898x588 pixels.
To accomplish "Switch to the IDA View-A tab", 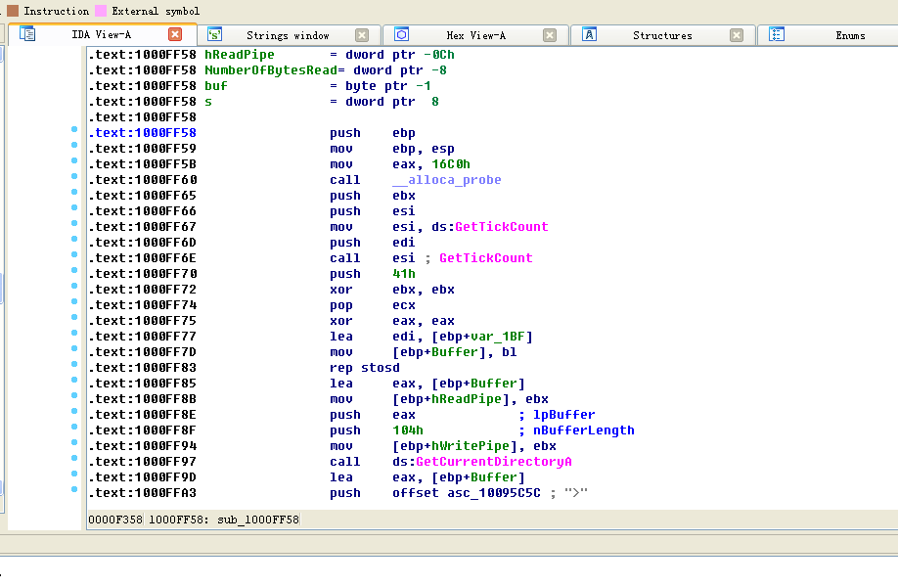I will pyautogui.click(x=102, y=35).
